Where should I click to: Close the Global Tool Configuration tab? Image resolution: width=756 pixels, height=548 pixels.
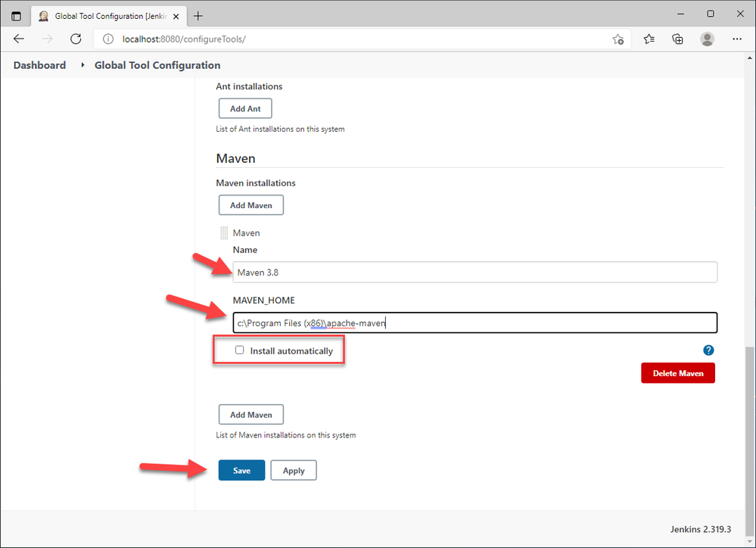click(x=176, y=17)
